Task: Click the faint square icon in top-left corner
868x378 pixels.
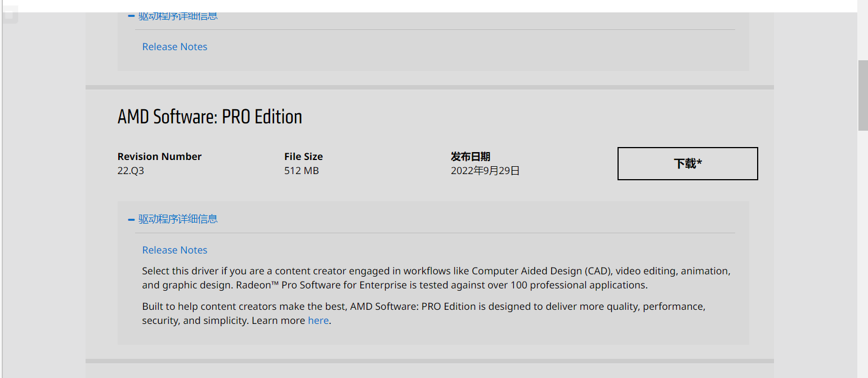Action: coord(8,15)
